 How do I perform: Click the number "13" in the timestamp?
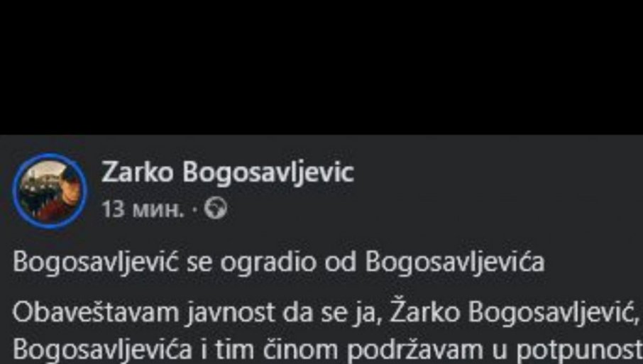(x=113, y=209)
